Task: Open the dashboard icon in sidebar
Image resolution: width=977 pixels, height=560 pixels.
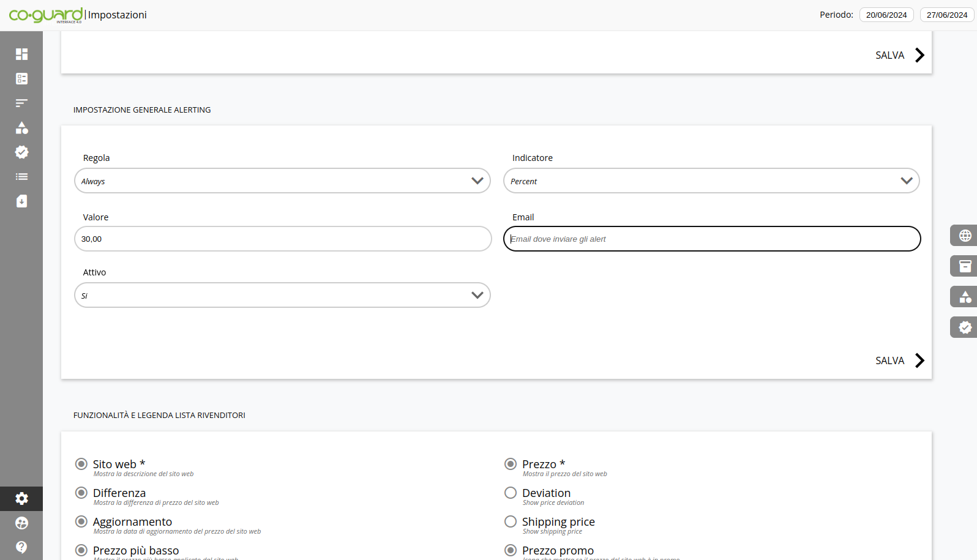Action: tap(21, 54)
